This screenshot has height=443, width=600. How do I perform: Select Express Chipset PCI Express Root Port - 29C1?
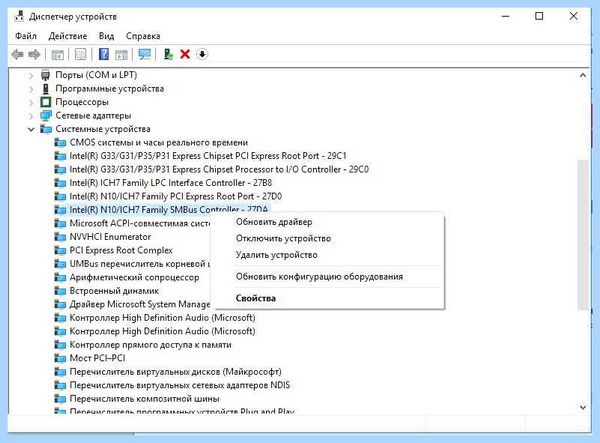pos(208,156)
